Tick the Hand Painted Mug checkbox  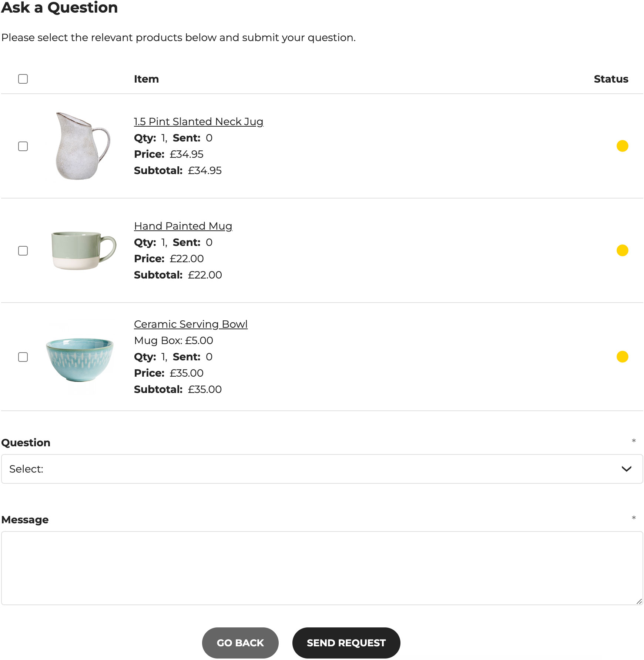(x=23, y=251)
